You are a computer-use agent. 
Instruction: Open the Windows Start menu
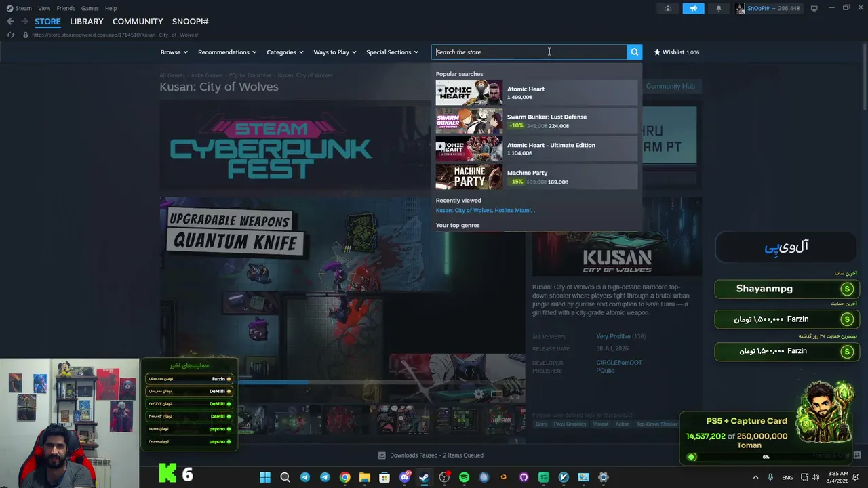[x=265, y=477]
